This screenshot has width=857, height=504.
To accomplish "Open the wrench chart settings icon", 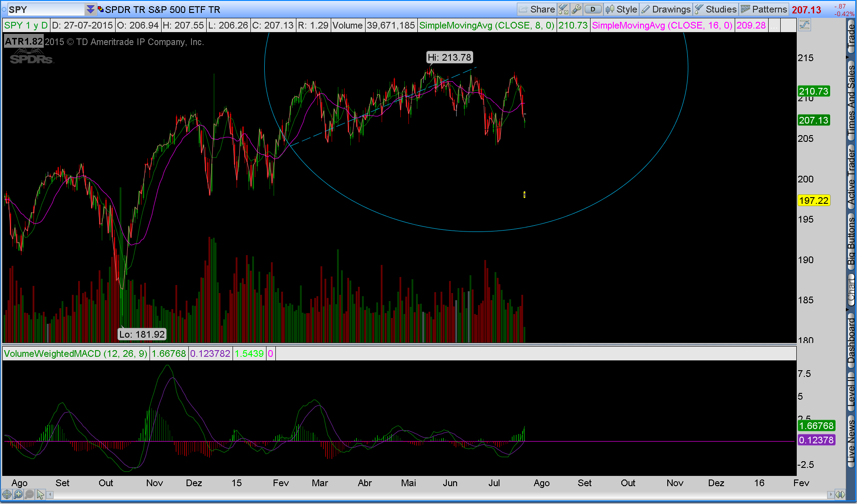I will (x=576, y=9).
